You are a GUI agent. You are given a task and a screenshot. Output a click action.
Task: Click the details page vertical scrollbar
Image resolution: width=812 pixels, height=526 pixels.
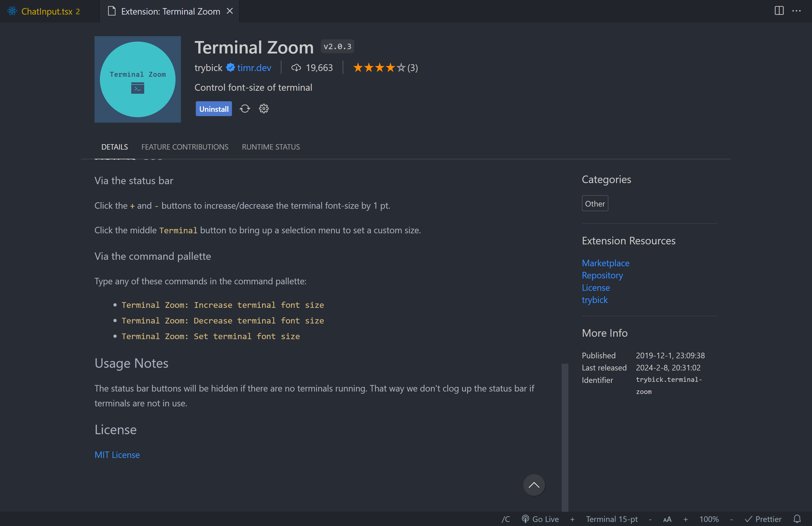[x=565, y=437]
